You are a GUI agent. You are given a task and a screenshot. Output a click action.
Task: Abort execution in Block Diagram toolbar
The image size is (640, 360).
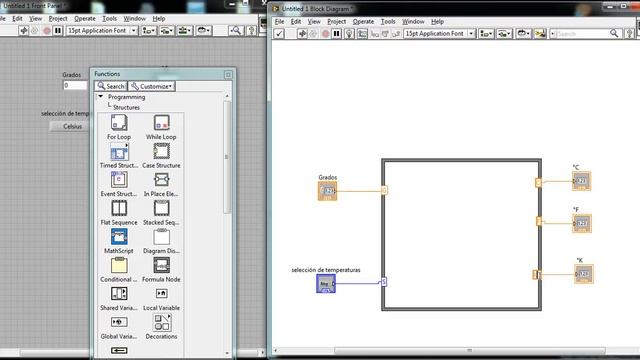pos(325,33)
